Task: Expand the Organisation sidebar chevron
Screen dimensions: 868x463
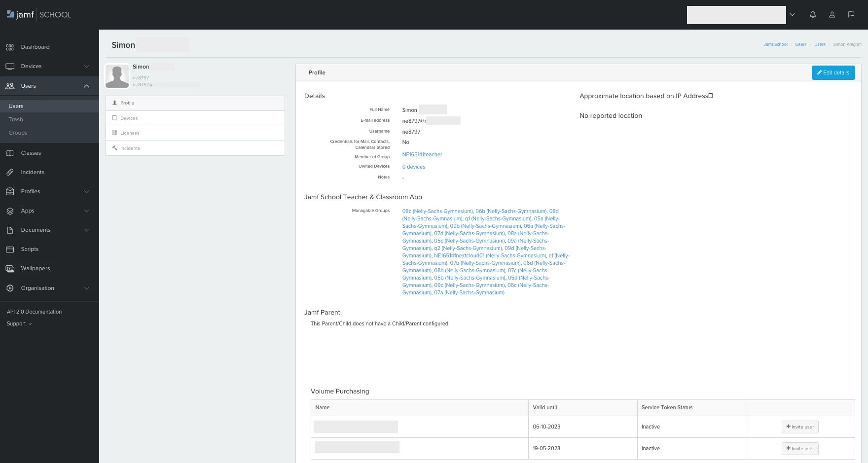Action: (x=87, y=288)
